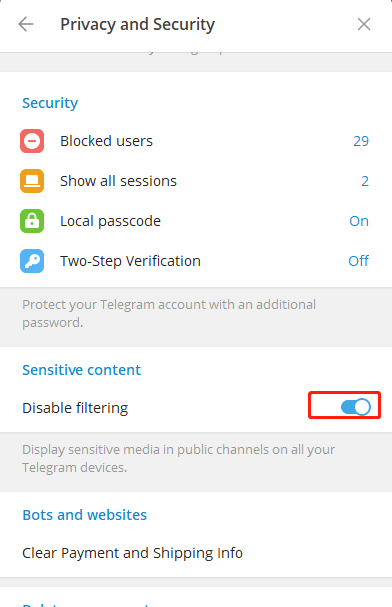Click the Local passcode On status
This screenshot has width=392, height=607.
click(359, 221)
